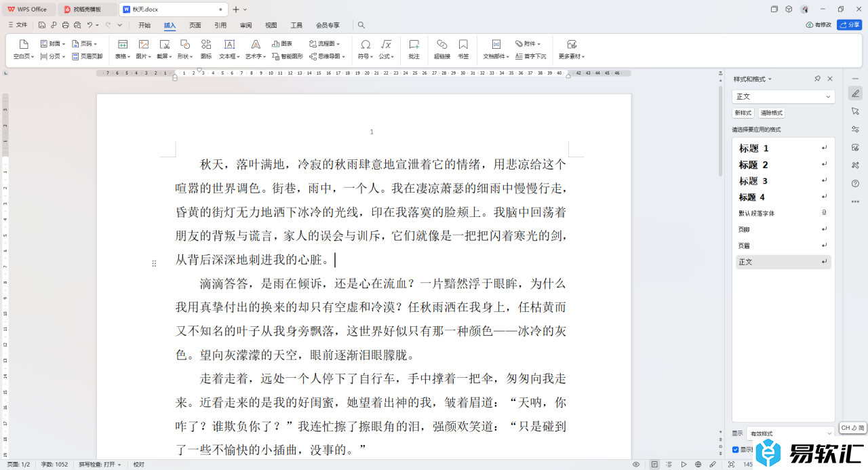Open header and footer (页眉页脚)
Screen dimensions: 868x470
pyautogui.click(x=87, y=56)
